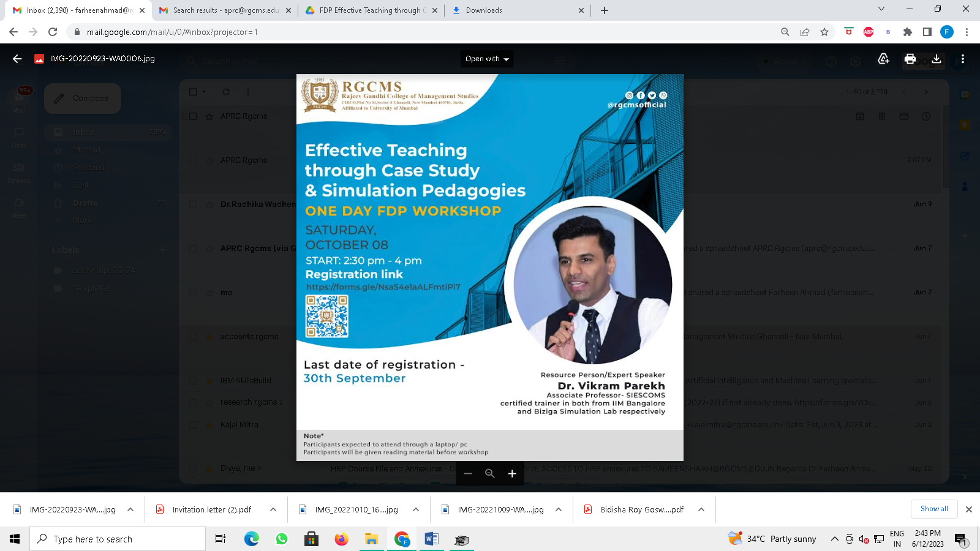
Task: Add image to Google Drive
Action: pyautogui.click(x=883, y=59)
